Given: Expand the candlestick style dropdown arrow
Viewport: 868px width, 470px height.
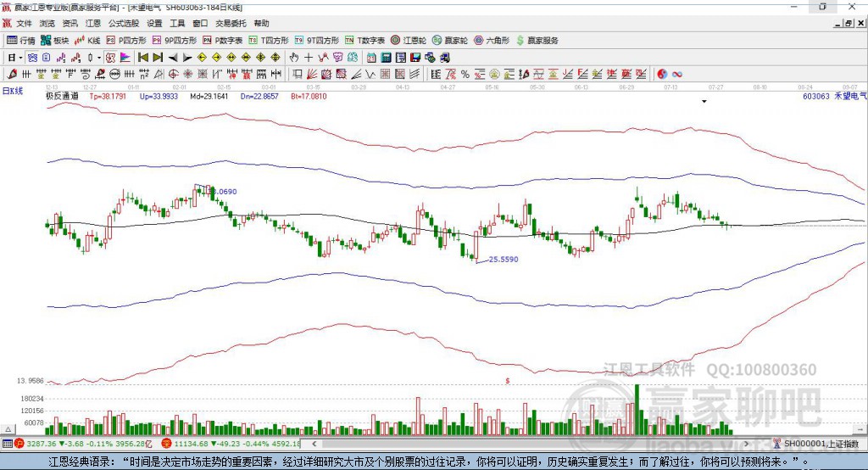Looking at the screenshot, I should click(x=99, y=58).
